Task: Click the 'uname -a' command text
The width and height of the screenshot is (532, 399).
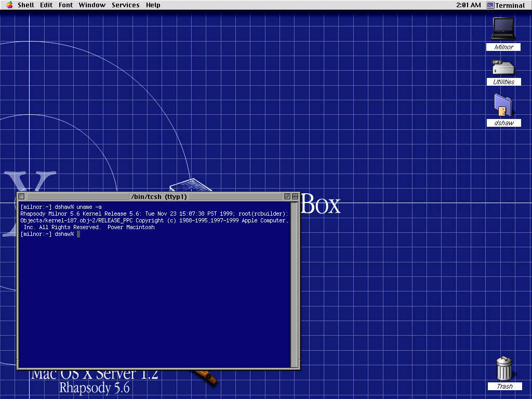Action: (x=89, y=207)
